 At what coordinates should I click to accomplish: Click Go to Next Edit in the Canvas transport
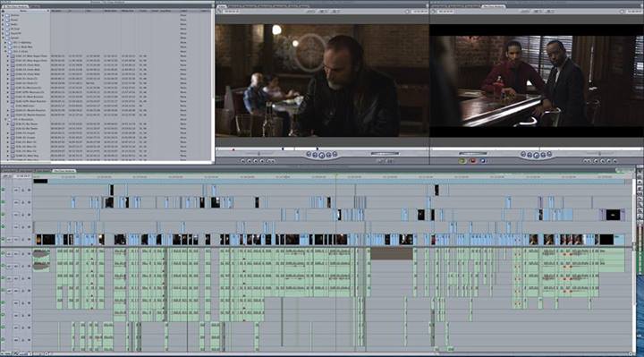click(549, 155)
